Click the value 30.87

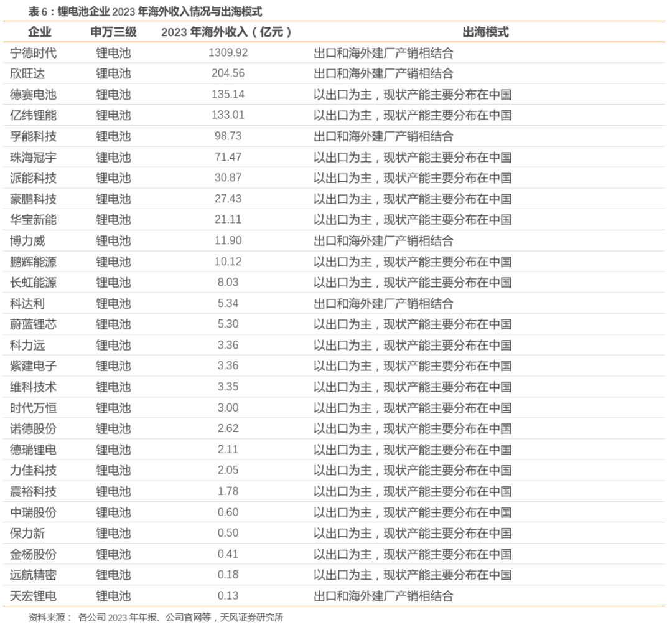(x=228, y=177)
